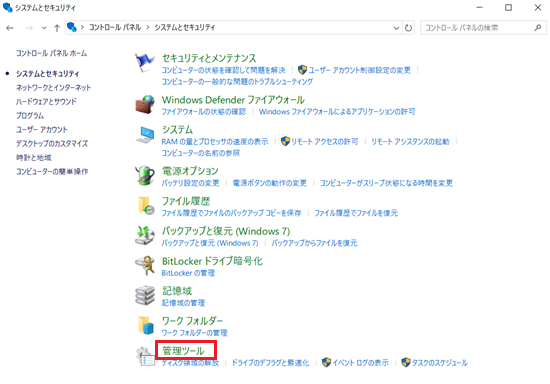Image resolution: width=550 pixels, height=384 pixels.
Task: Expand the chevron after コントロール パネル breadcrumb
Action: [148, 27]
